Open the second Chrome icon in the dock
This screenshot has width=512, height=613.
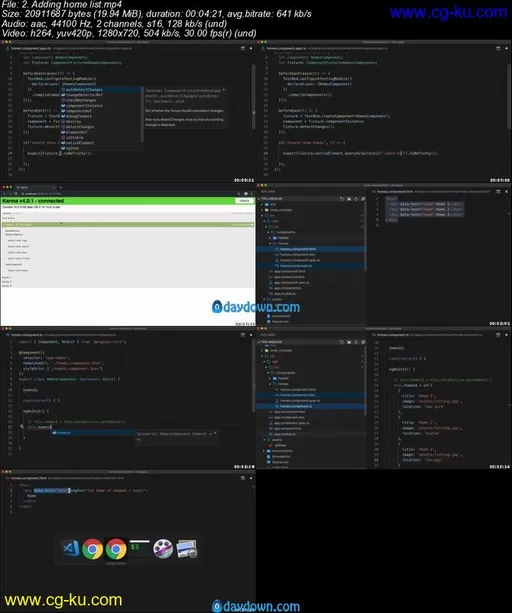(116, 549)
